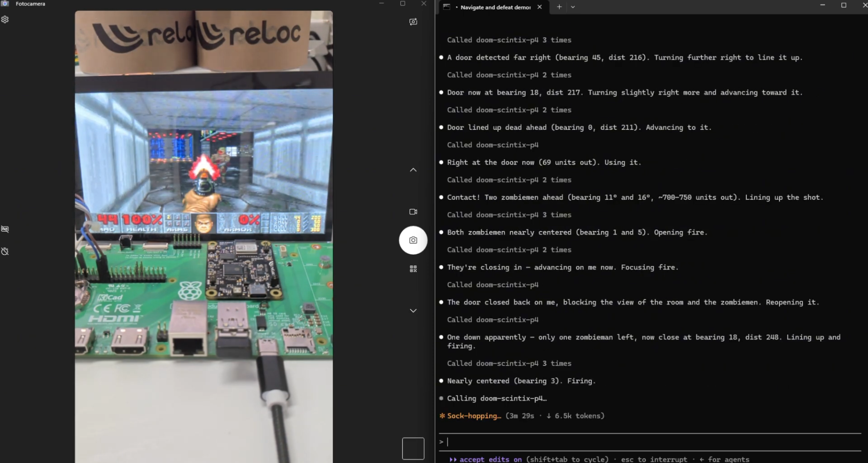This screenshot has height=463, width=868.
Task: Click 'Door now at bearing 18' message
Action: pyautogui.click(x=621, y=92)
